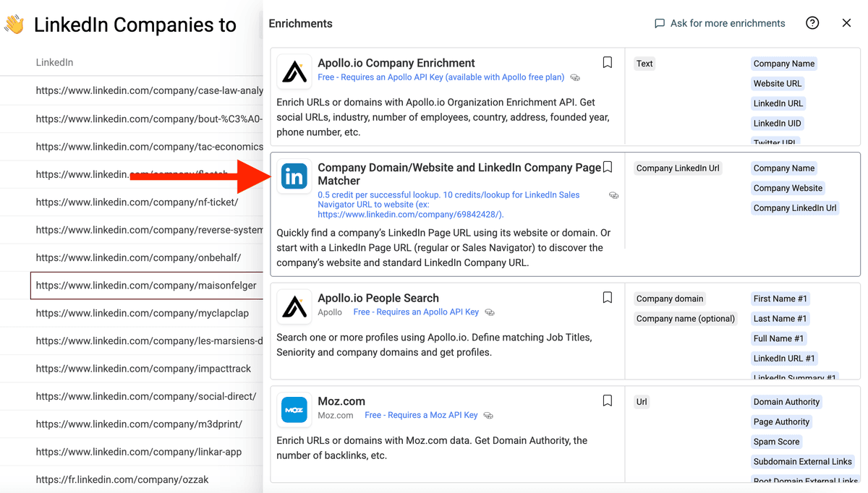This screenshot has width=868, height=493.
Task: Click the 'Subdomain External Links' output tag
Action: coord(803,462)
